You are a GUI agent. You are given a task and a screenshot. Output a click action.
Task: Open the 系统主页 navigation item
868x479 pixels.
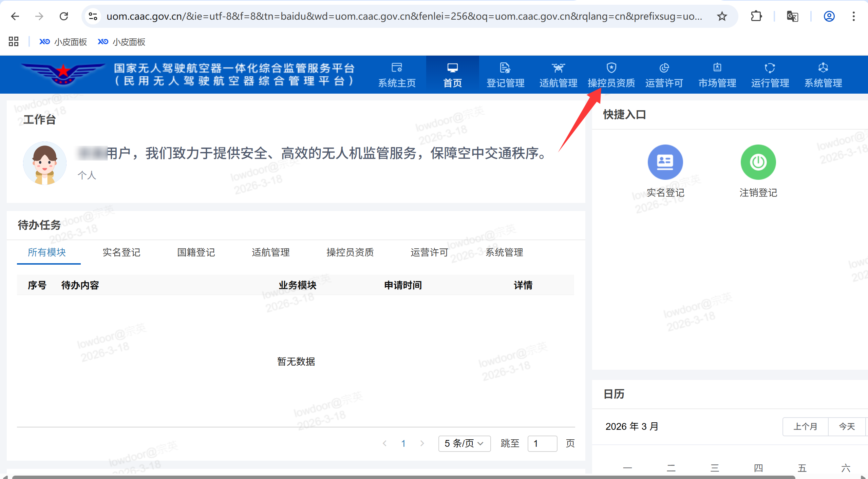pos(397,75)
